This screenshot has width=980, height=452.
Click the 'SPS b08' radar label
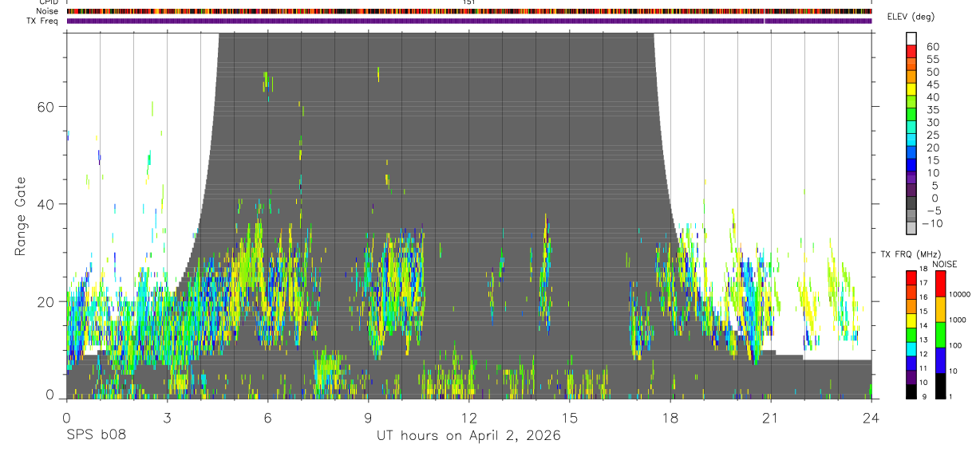95,436
